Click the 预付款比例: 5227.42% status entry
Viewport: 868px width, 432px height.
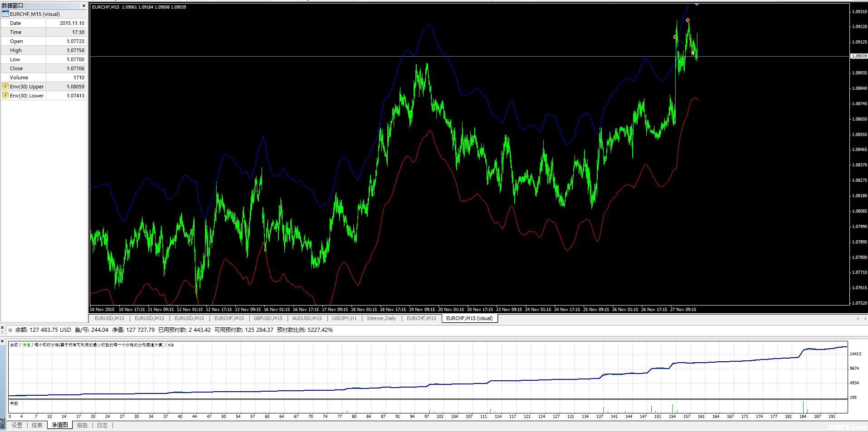[x=305, y=330]
